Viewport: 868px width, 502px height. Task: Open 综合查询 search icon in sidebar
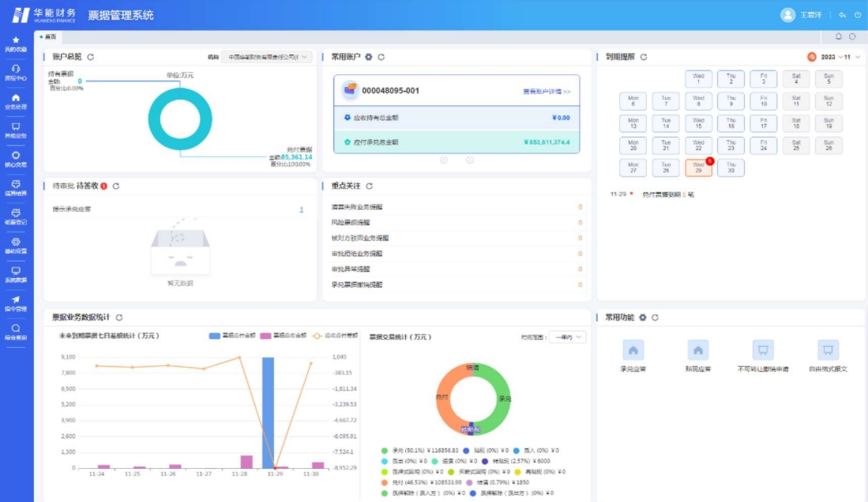[x=16, y=328]
